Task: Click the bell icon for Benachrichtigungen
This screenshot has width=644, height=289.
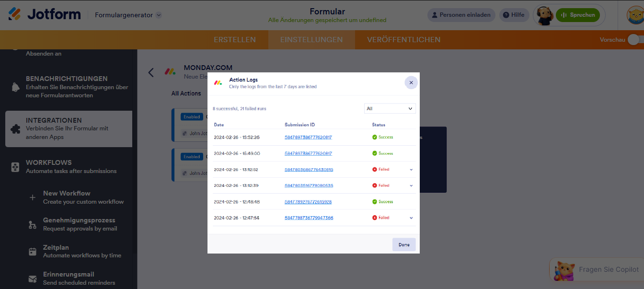Action: [15, 87]
